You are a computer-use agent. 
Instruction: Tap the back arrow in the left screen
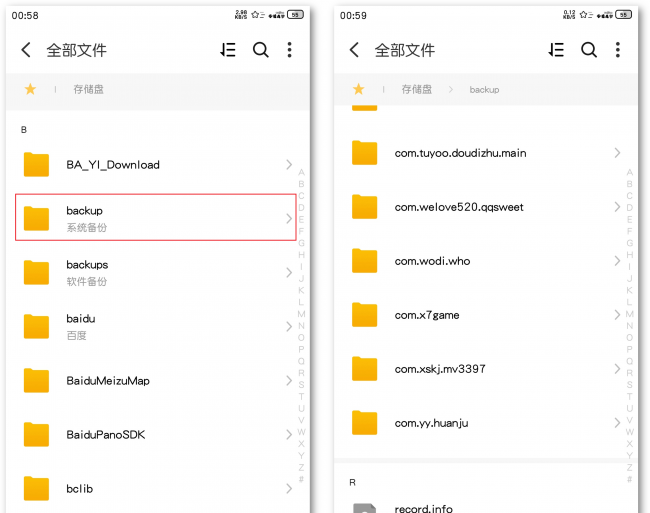pyautogui.click(x=26, y=50)
